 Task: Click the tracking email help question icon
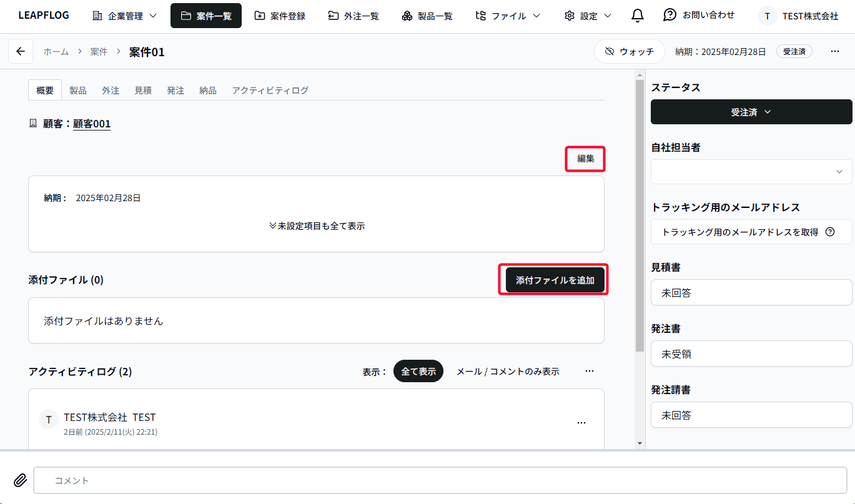[830, 232]
